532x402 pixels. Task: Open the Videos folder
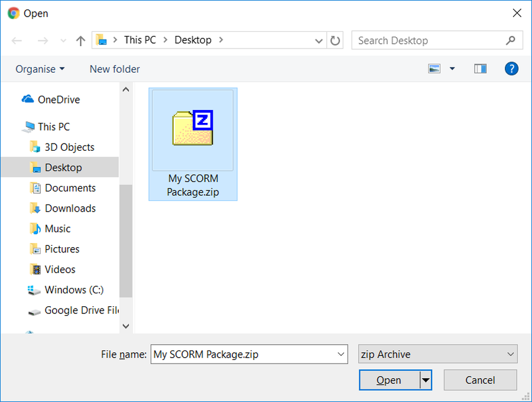pyautogui.click(x=60, y=269)
